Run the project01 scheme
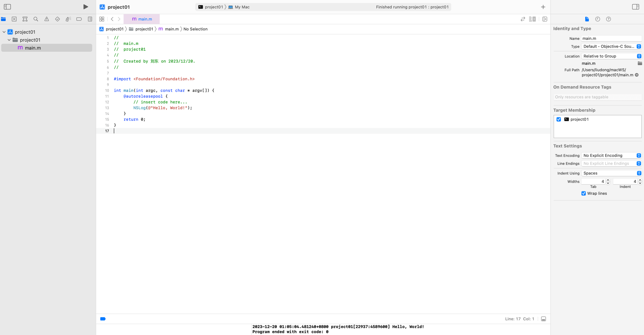This screenshot has width=644, height=335. pyautogui.click(x=86, y=7)
